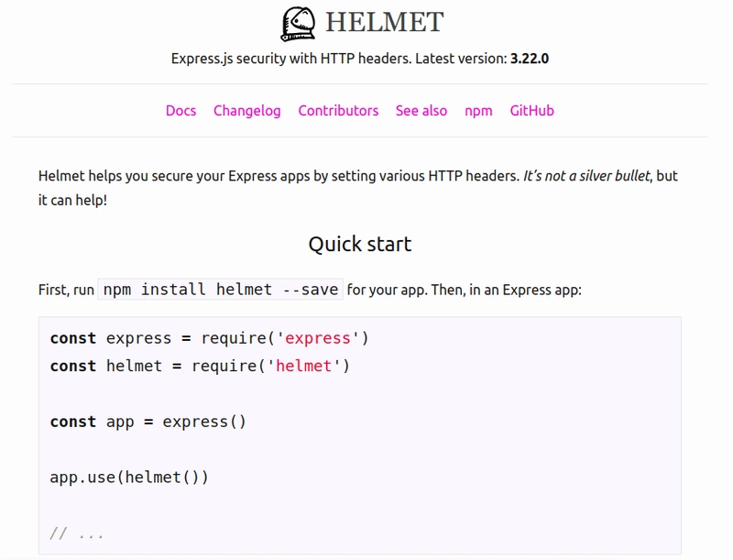
Task: Click the version number 3.22.0
Action: (530, 59)
